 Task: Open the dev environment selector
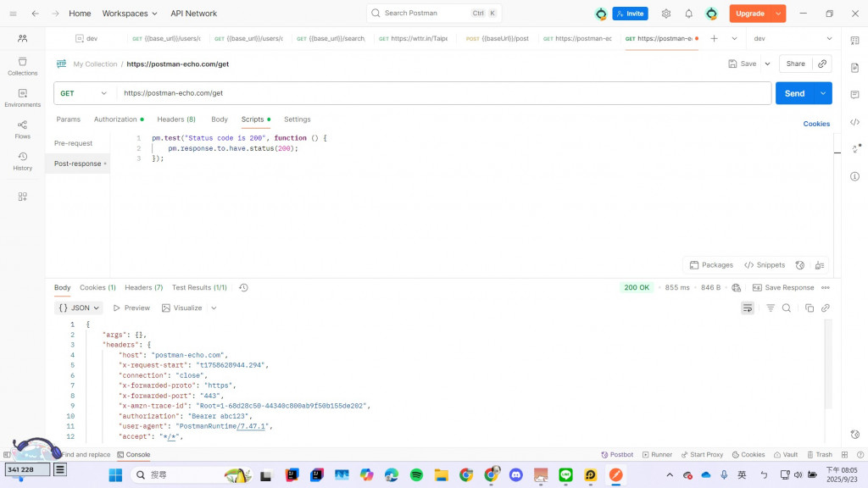pos(793,38)
